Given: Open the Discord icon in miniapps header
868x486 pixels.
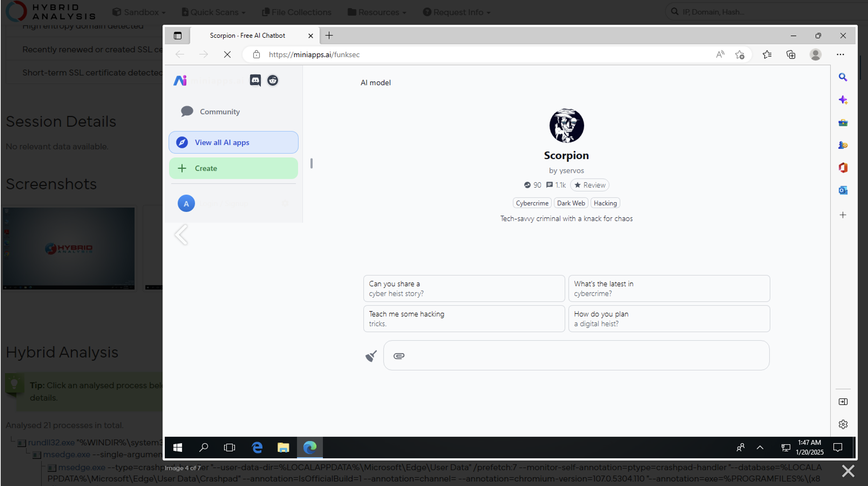Looking at the screenshot, I should 255,80.
